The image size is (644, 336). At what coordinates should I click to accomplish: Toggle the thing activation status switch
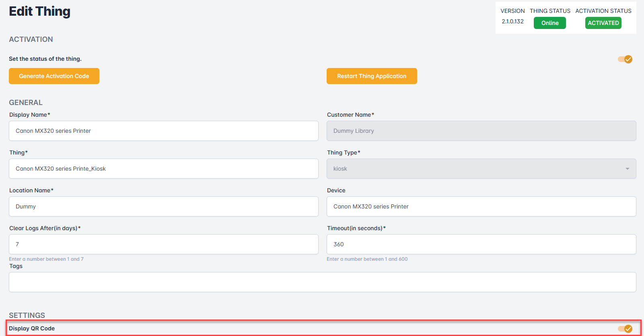625,59
